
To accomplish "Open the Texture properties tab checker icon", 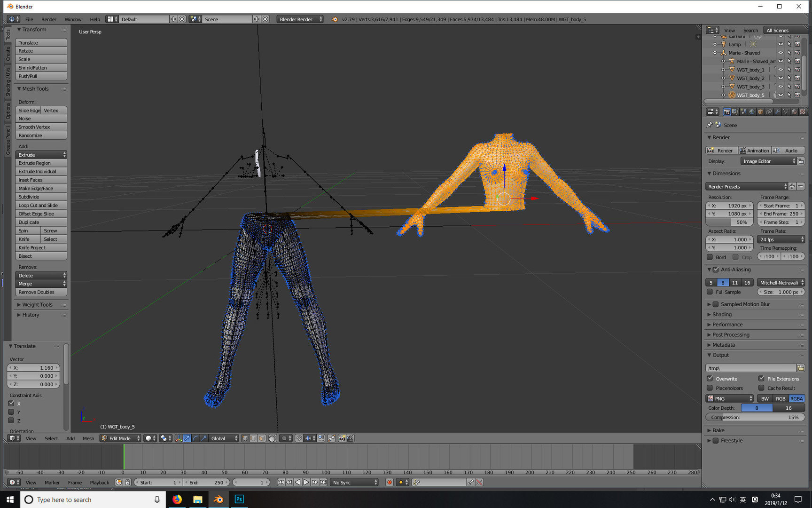I will pyautogui.click(x=803, y=112).
